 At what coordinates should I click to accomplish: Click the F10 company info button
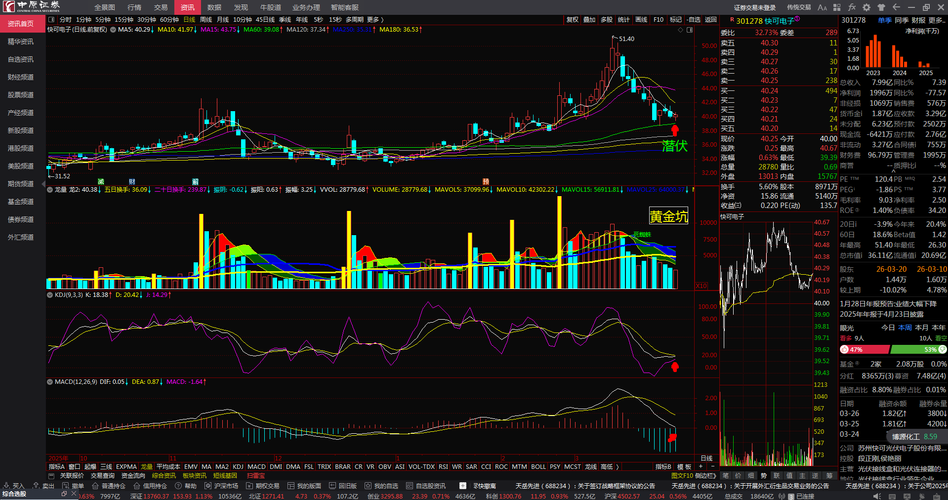pyautogui.click(x=658, y=19)
